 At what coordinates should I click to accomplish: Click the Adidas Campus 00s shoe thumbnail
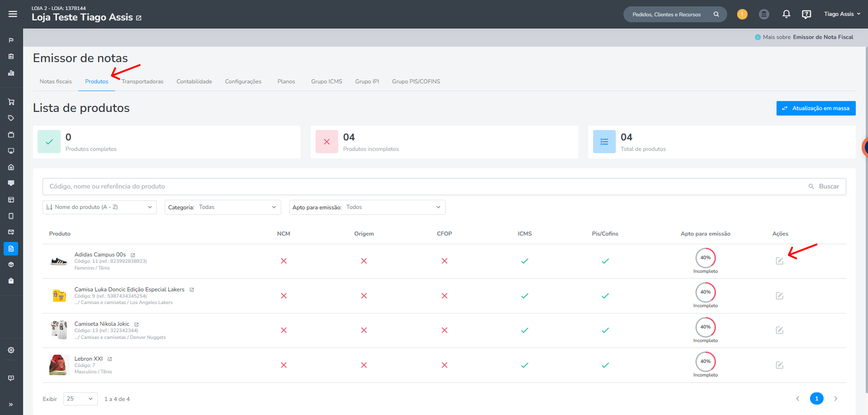click(59, 261)
